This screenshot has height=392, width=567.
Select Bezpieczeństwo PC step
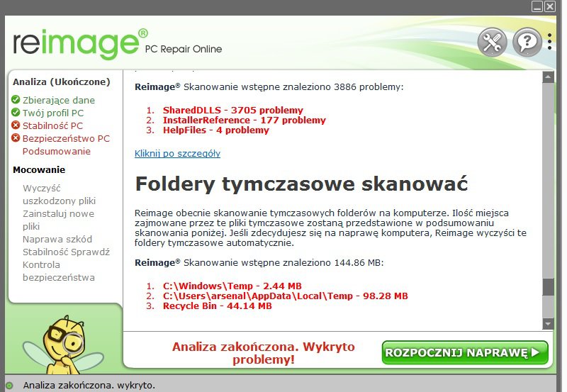[x=66, y=138]
